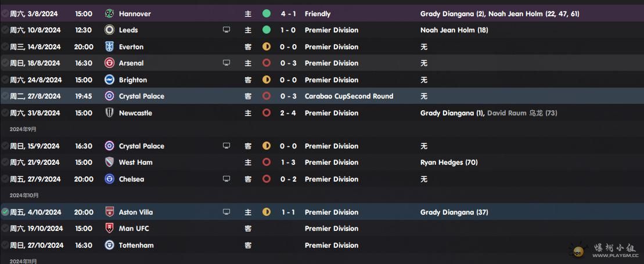Click the green win indicator for Hannover match

tap(267, 13)
